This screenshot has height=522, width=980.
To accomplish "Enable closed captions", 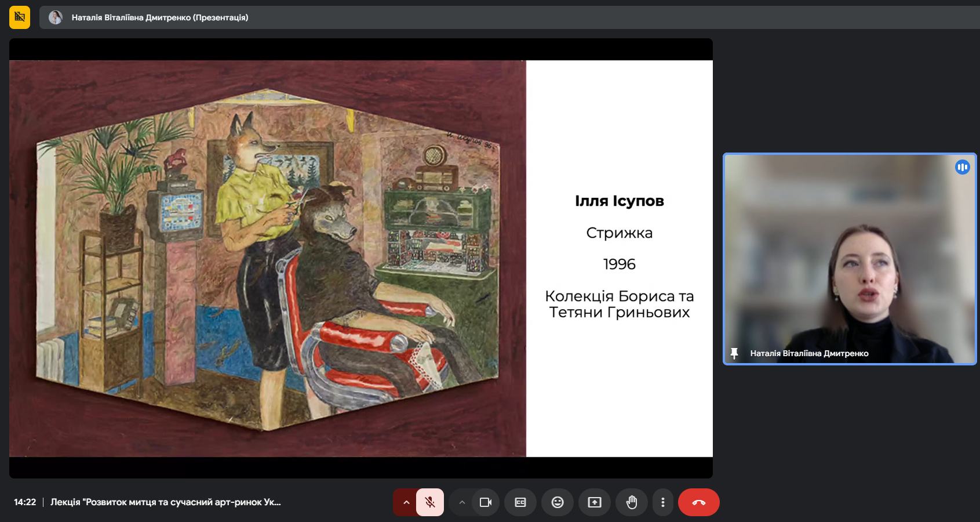I will 520,502.
